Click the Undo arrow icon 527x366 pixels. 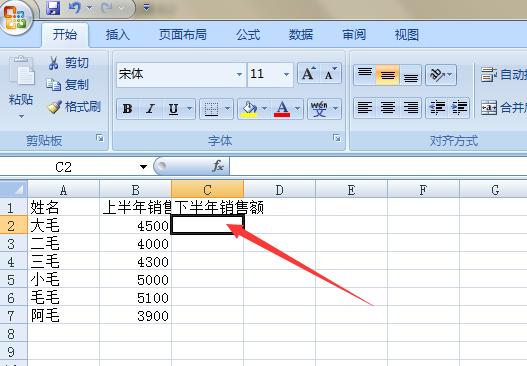[75, 7]
